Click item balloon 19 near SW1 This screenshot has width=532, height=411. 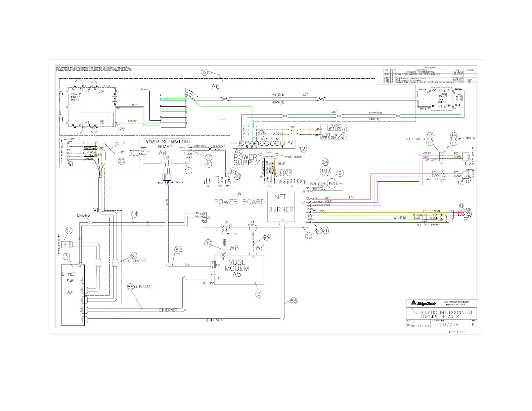459,98
